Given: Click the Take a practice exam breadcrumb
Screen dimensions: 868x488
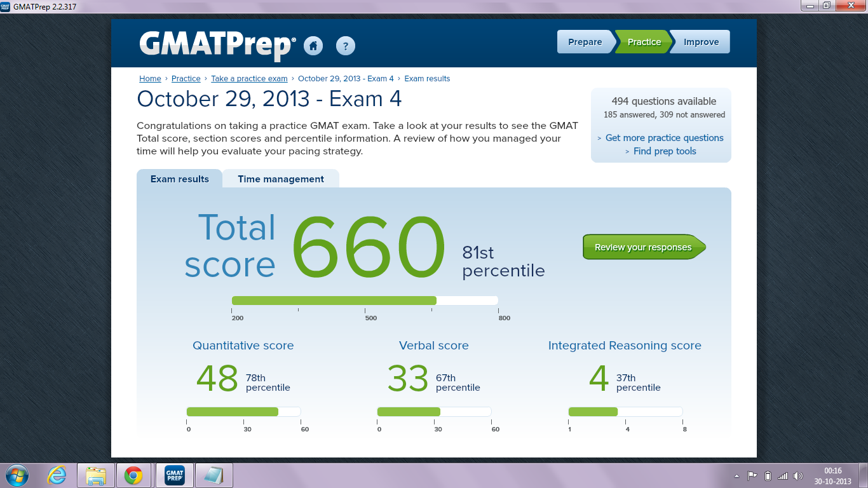Looking at the screenshot, I should [x=248, y=78].
